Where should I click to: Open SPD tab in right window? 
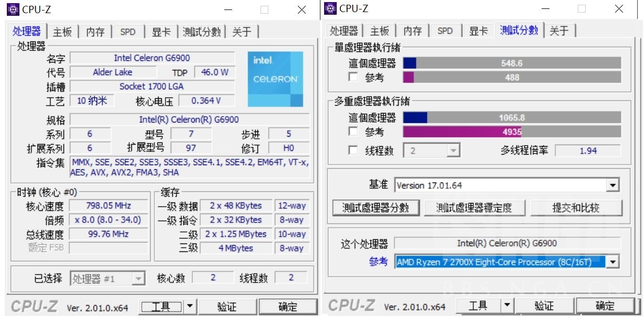445,31
